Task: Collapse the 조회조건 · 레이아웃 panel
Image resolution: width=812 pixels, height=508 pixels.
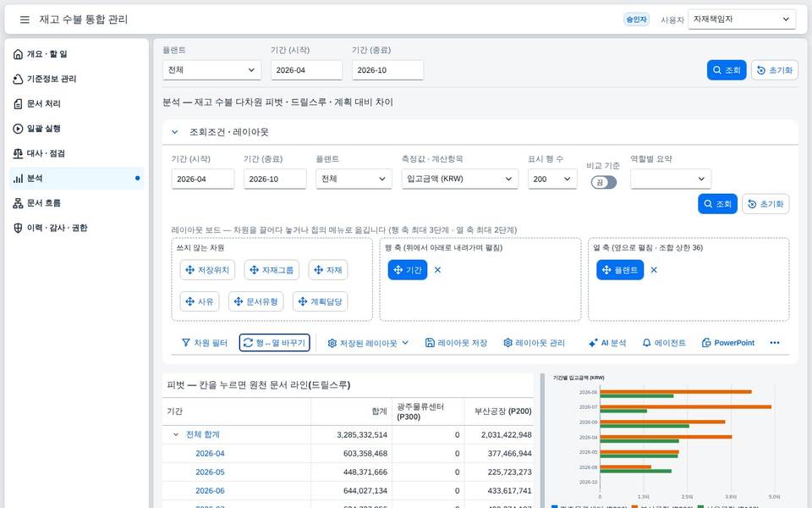Action: (x=175, y=132)
